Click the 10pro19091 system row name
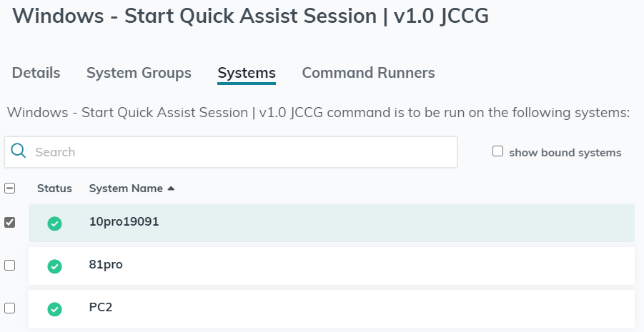 tap(124, 221)
